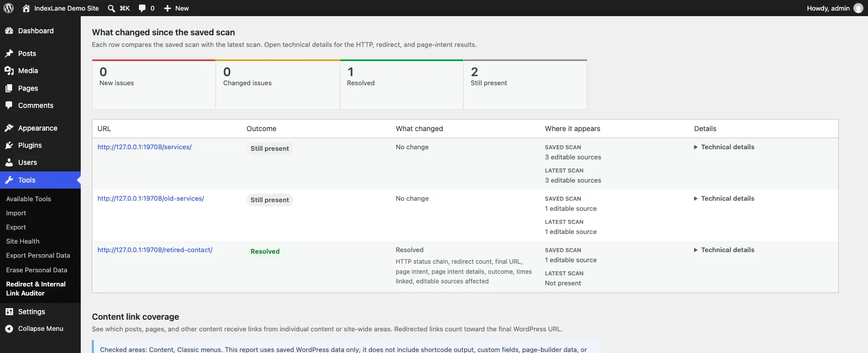Click the green Resolved badge
This screenshot has height=353, width=868.
[265, 252]
